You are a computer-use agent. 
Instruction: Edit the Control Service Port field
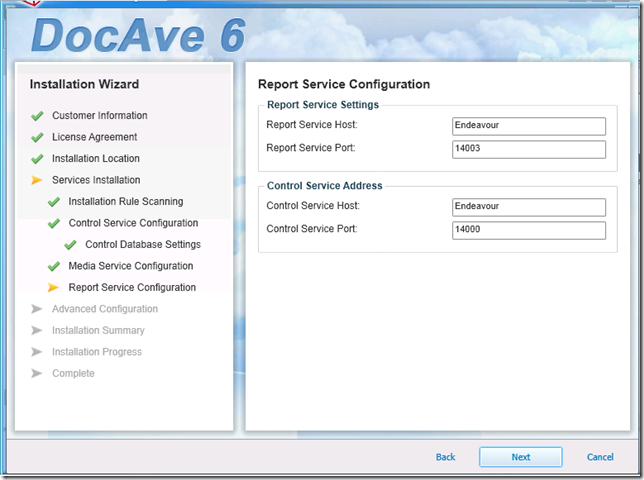[529, 230]
